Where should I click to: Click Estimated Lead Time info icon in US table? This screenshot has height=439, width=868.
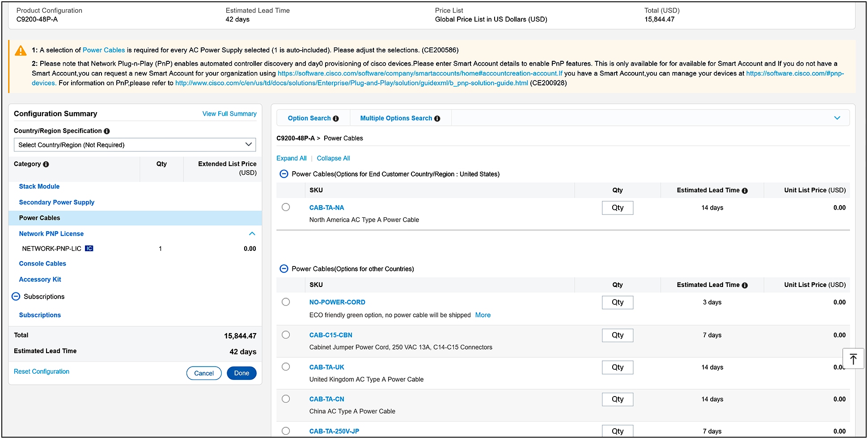(x=745, y=190)
